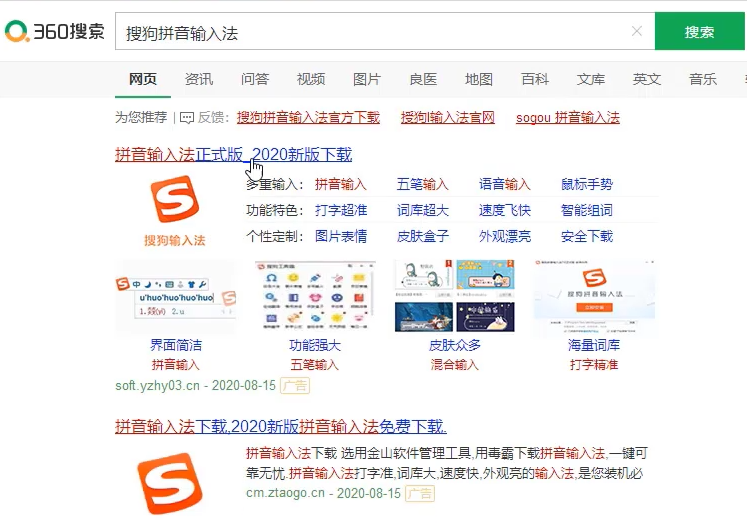Open the 安全下载 link

click(x=586, y=236)
